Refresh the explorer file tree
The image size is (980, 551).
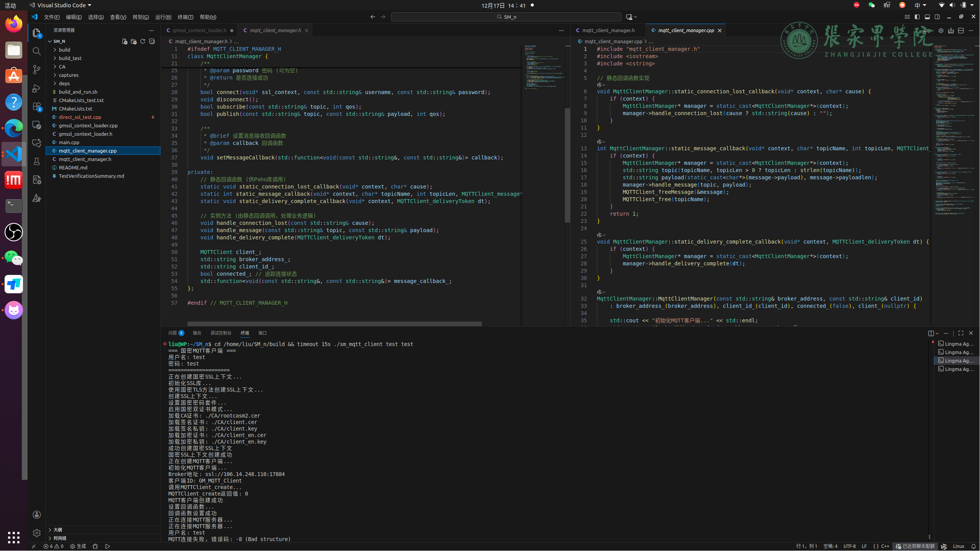point(143,41)
